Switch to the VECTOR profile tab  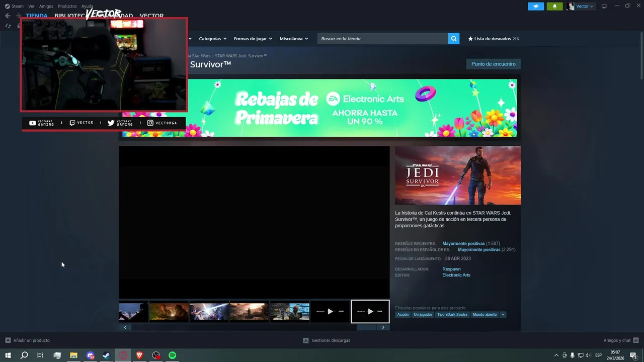[151, 16]
